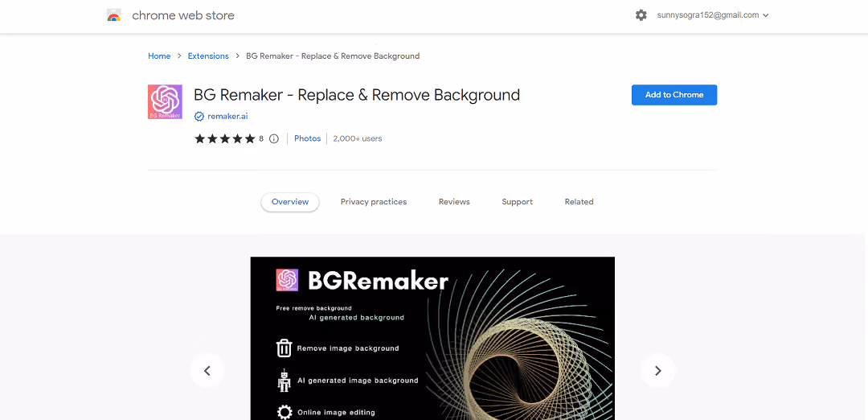
Task: Go to next screenshot with right arrow
Action: (657, 371)
